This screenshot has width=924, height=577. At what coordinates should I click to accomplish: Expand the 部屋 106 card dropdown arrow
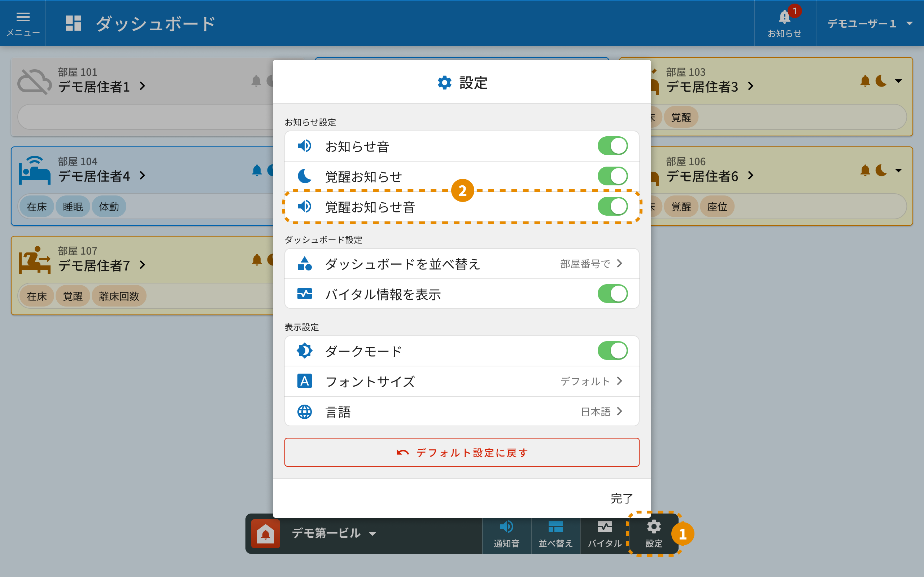pyautogui.click(x=898, y=170)
